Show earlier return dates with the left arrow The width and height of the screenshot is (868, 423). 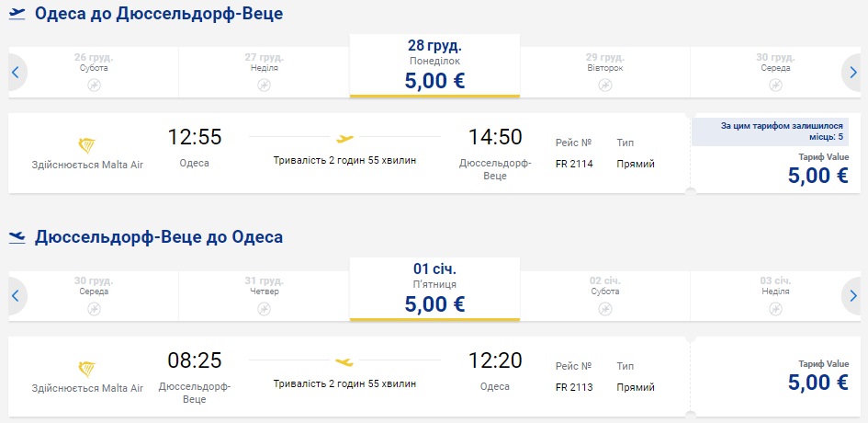tap(15, 295)
